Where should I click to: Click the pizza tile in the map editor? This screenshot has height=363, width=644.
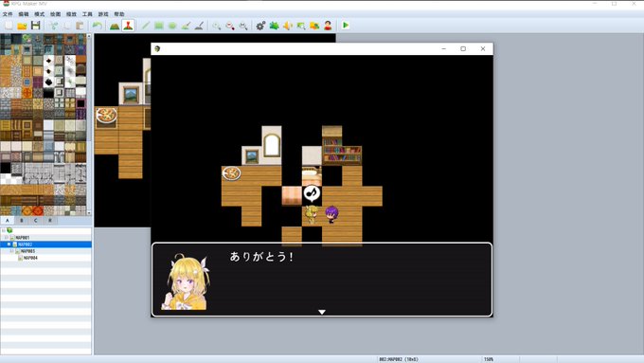106,115
